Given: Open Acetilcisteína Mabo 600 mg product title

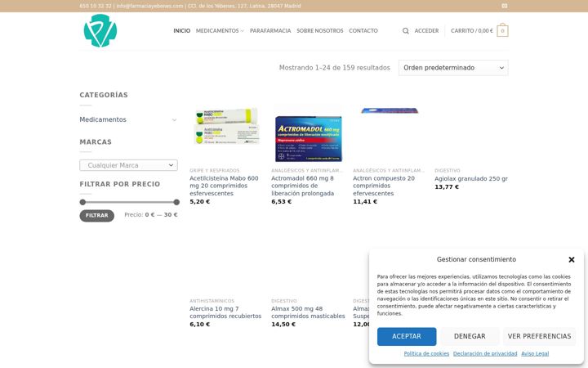Looking at the screenshot, I should point(224,186).
